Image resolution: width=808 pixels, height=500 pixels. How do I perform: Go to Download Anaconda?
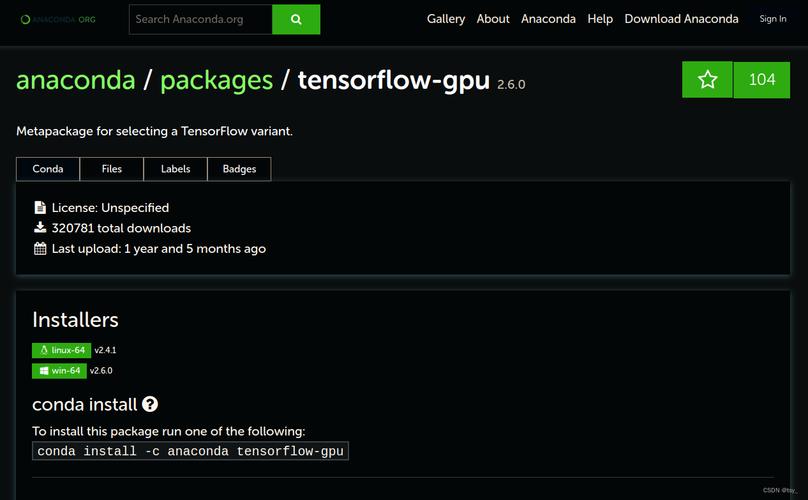(681, 19)
